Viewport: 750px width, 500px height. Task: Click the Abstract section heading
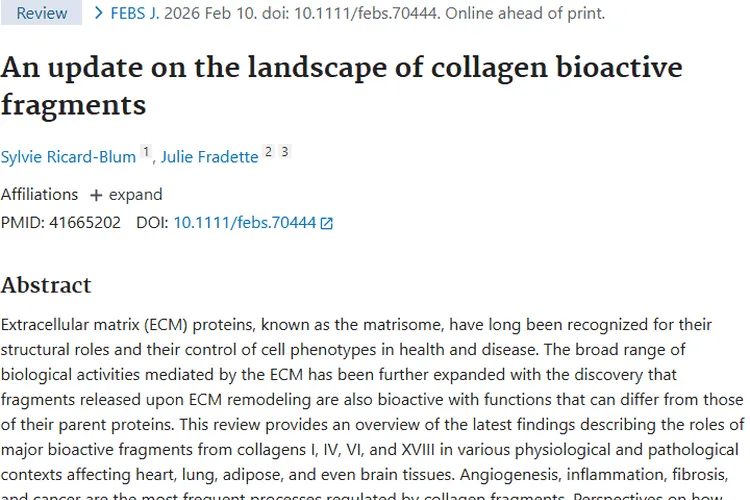46,285
